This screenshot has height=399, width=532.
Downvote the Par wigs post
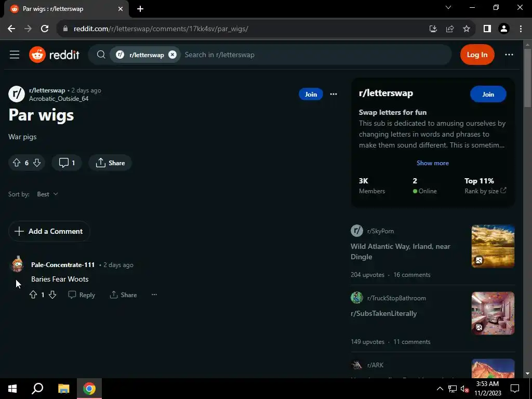coord(37,163)
